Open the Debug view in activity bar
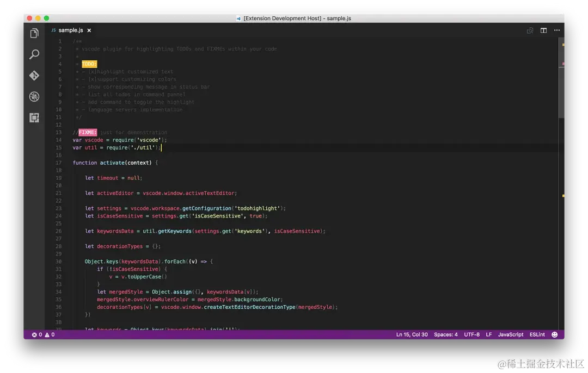This screenshot has height=373, width=588. pos(34,97)
